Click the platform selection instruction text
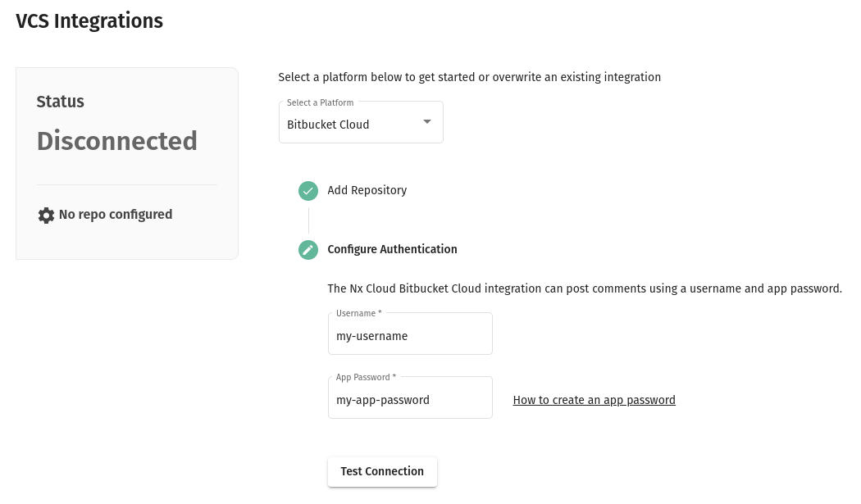861x504 pixels. click(x=469, y=77)
